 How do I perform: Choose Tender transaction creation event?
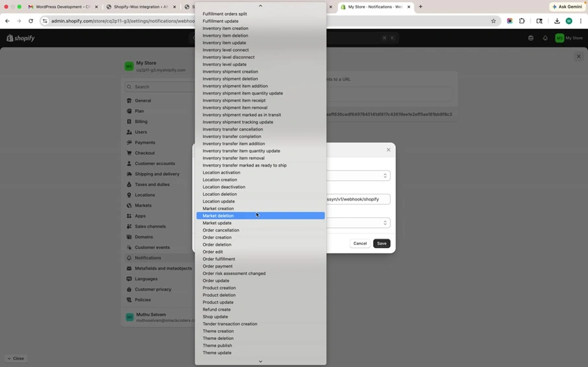(x=261, y=324)
